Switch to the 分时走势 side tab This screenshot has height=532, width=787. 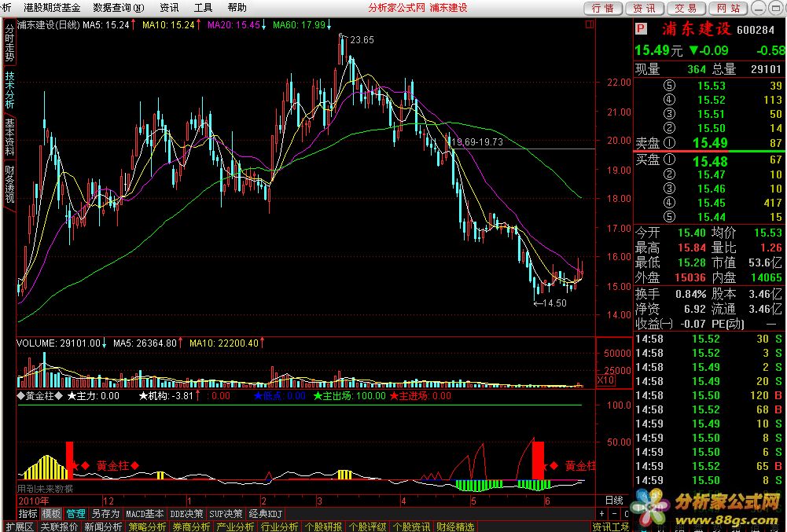pos(9,43)
